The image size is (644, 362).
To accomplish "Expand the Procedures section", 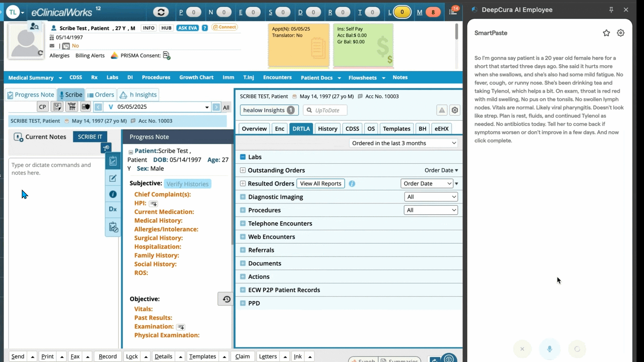I will click(x=243, y=210).
